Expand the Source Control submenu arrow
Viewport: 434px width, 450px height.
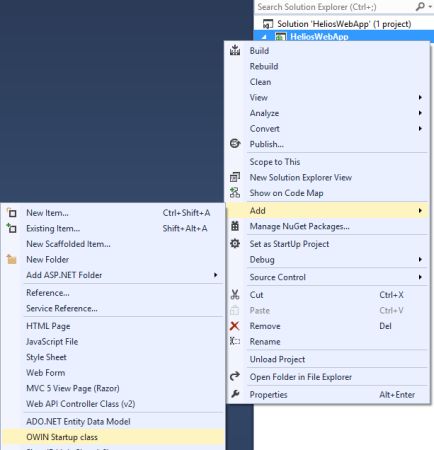tap(420, 277)
